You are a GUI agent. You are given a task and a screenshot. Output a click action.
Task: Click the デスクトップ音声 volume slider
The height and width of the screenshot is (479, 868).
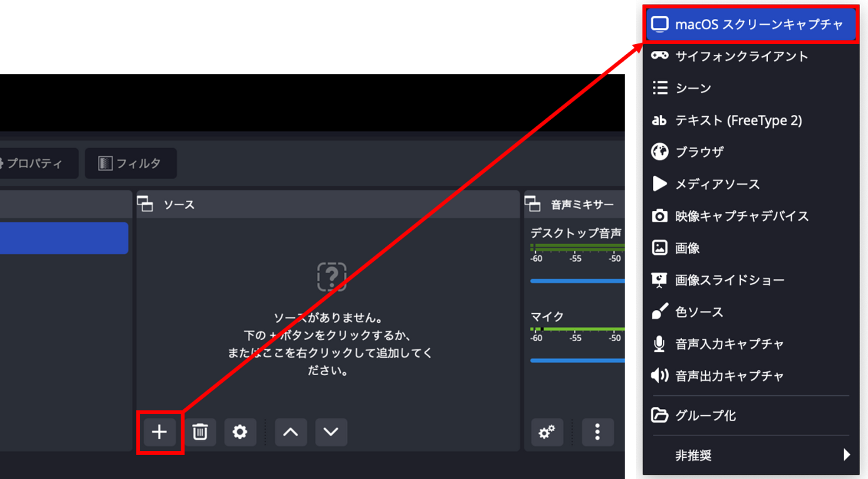[x=578, y=281]
